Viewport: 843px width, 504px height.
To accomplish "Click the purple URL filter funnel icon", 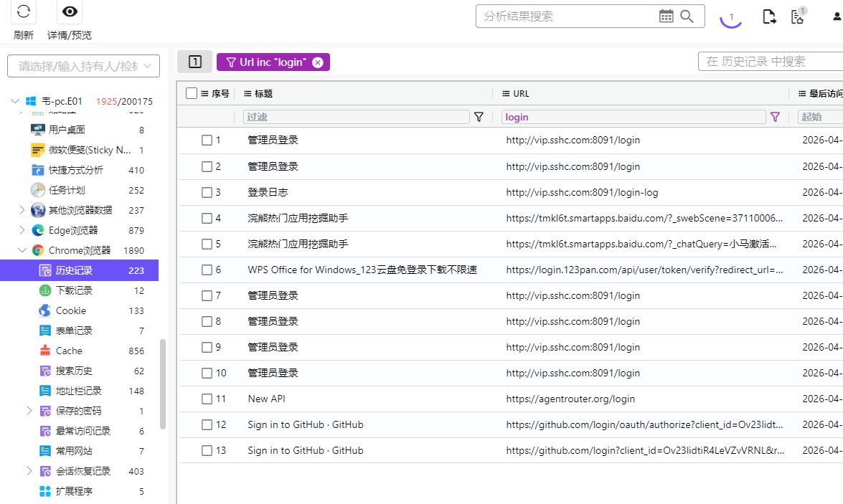I will pyautogui.click(x=775, y=117).
